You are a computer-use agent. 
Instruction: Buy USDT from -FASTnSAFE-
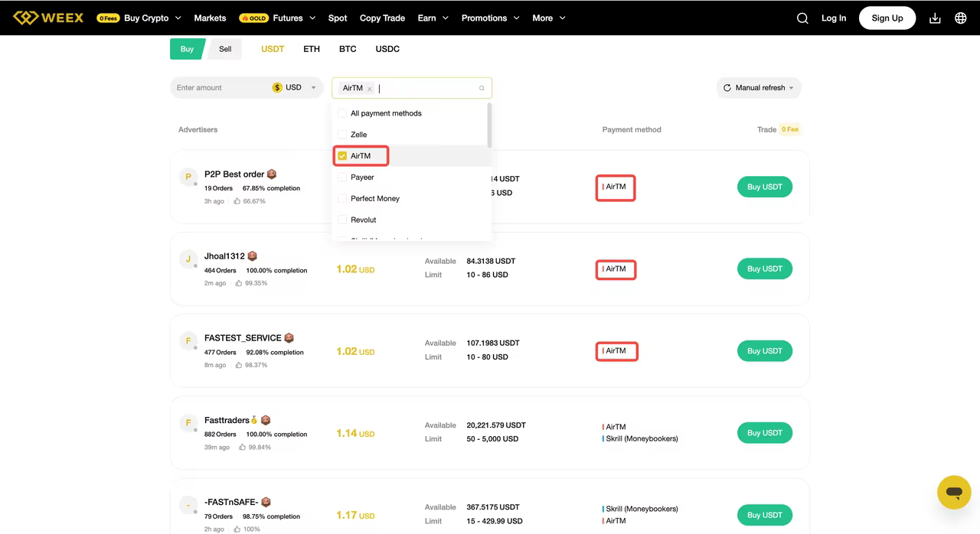(764, 515)
